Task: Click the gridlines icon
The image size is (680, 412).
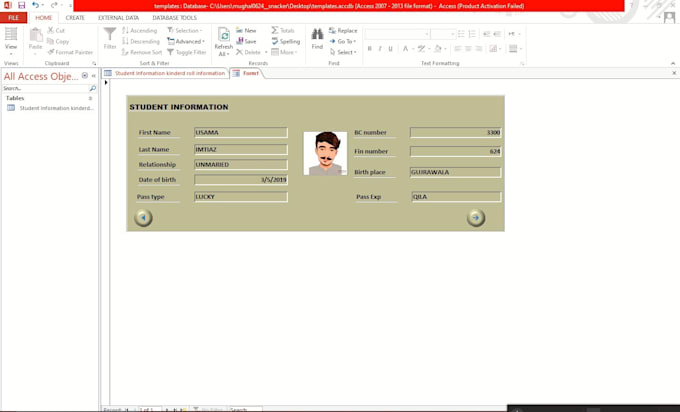Action: click(x=513, y=49)
